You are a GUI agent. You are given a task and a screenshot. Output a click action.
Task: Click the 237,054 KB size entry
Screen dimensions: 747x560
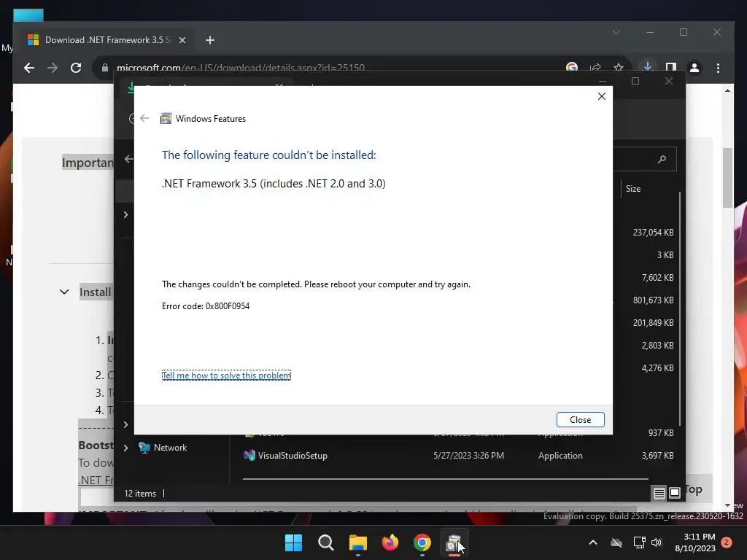(x=653, y=233)
